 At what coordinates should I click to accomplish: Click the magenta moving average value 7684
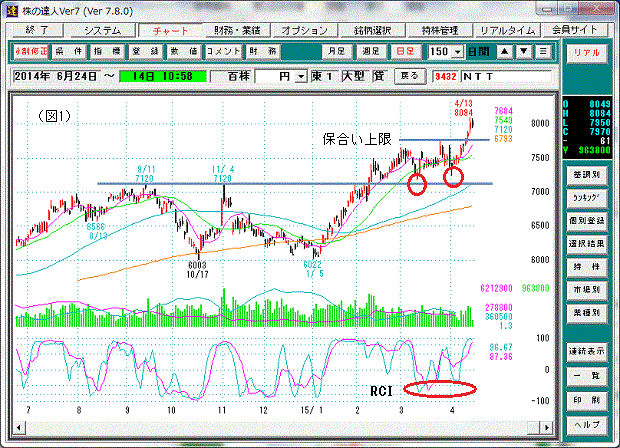pyautogui.click(x=503, y=111)
